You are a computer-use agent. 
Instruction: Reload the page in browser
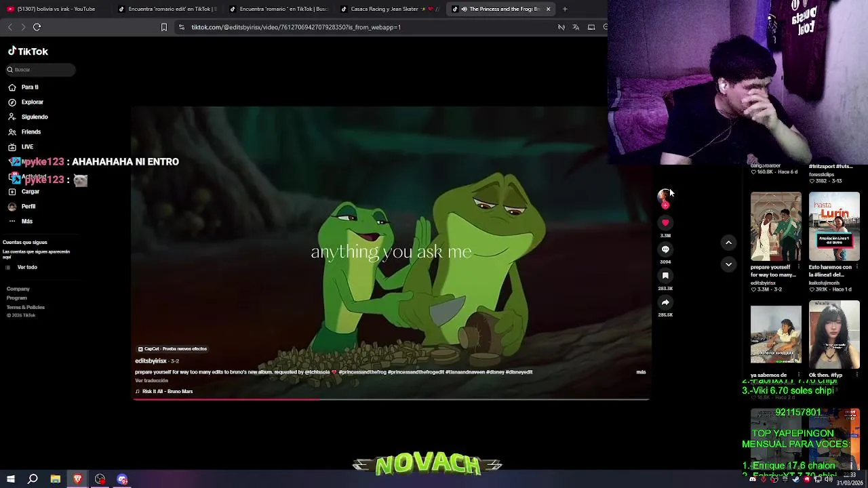pos(37,27)
